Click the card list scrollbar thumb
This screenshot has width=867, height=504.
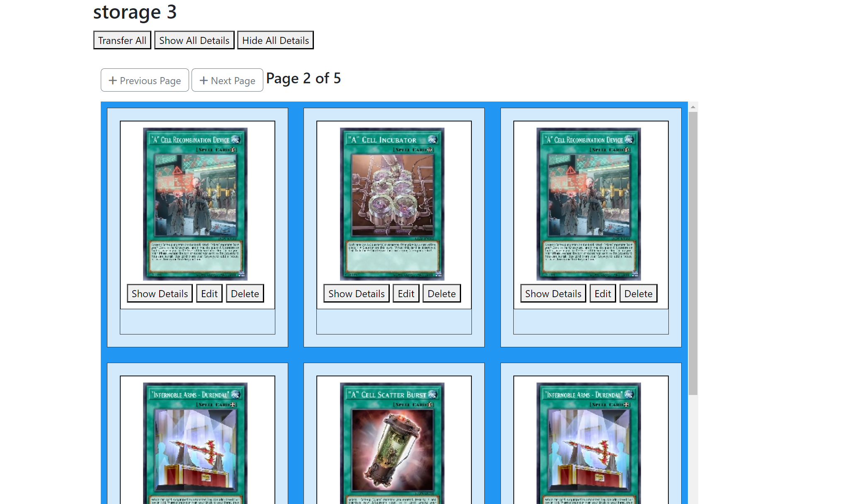[x=693, y=253]
